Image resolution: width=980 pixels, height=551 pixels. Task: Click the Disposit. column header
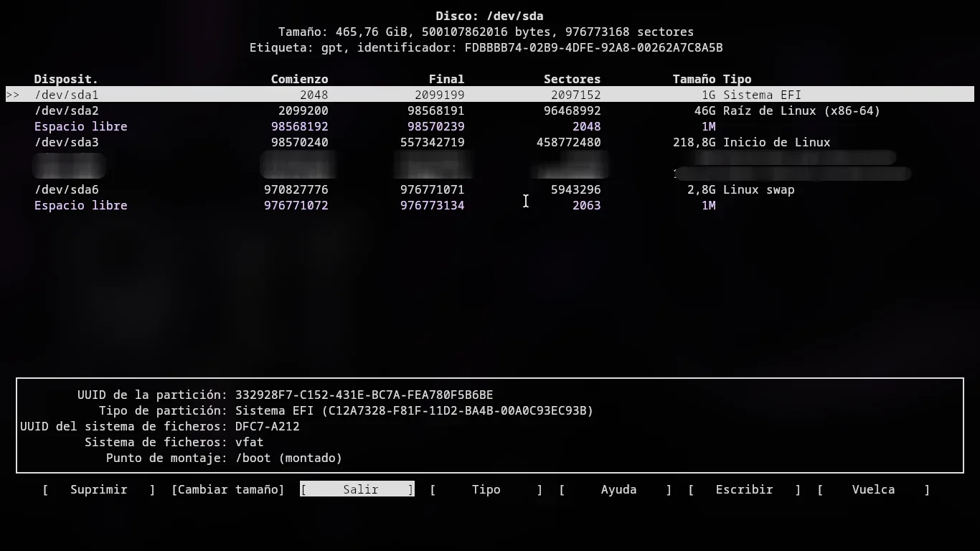click(x=66, y=79)
